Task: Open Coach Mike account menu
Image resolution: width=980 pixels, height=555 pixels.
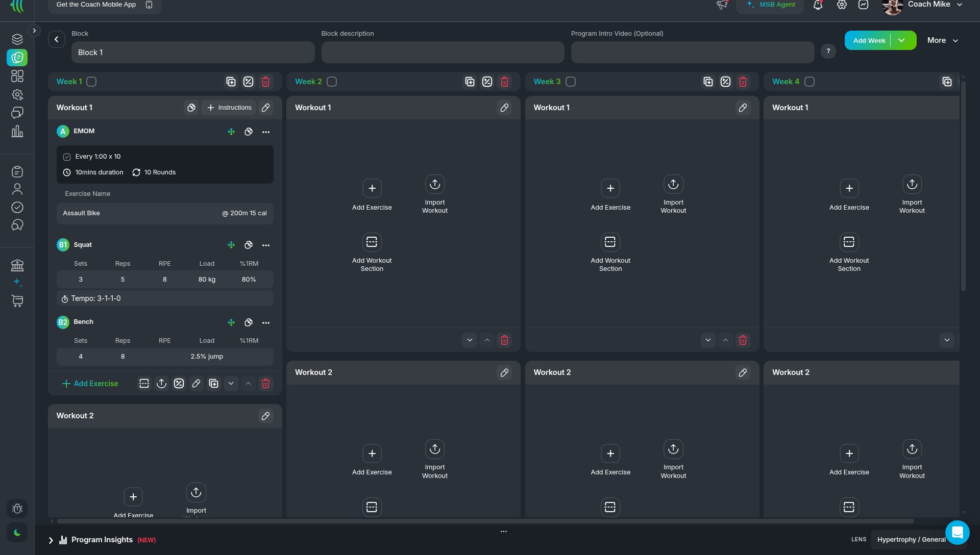Action: 923,5
